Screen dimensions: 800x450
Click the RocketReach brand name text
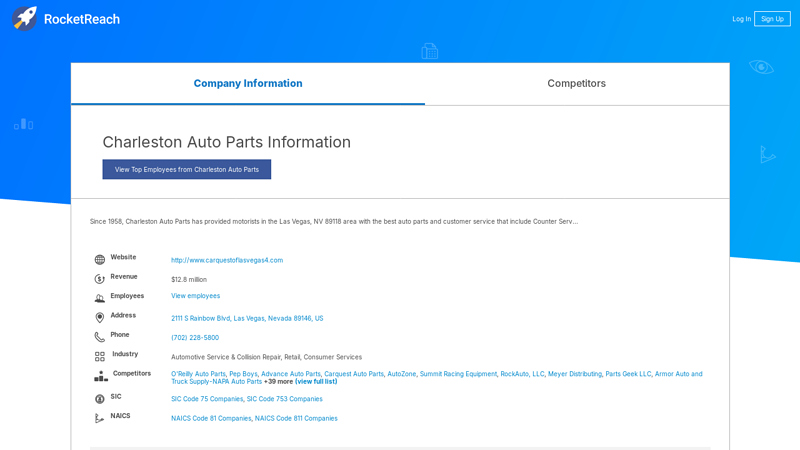click(x=82, y=19)
